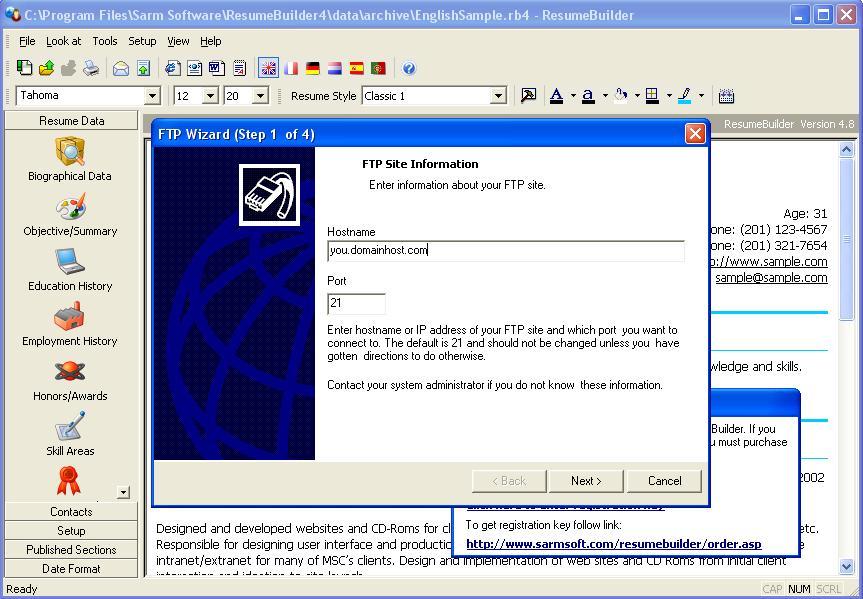Click the heading font color A icon

[556, 96]
